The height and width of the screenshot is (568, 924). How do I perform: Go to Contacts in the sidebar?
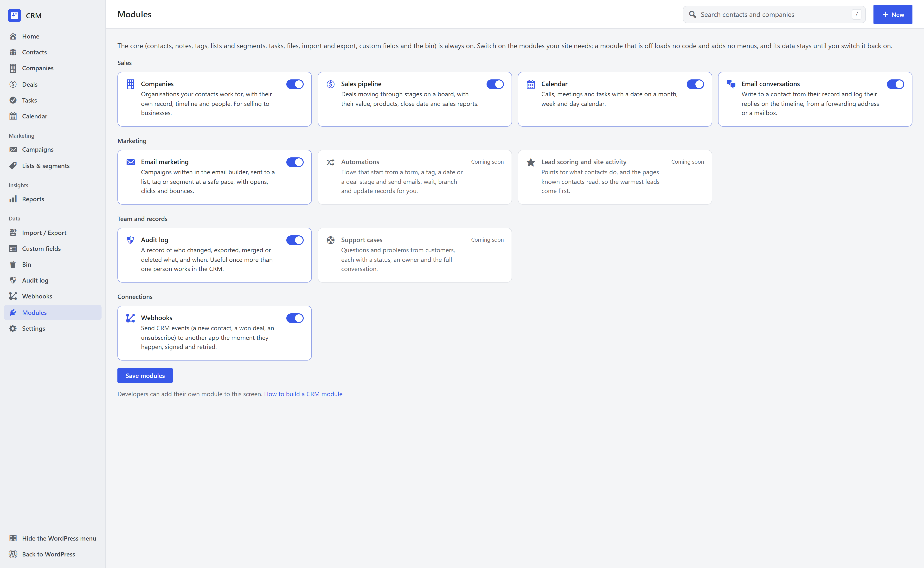[52, 52]
